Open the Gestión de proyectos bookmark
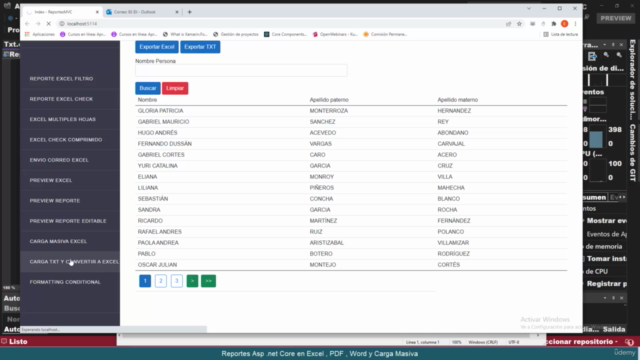This screenshot has width=640, height=360. [236, 34]
